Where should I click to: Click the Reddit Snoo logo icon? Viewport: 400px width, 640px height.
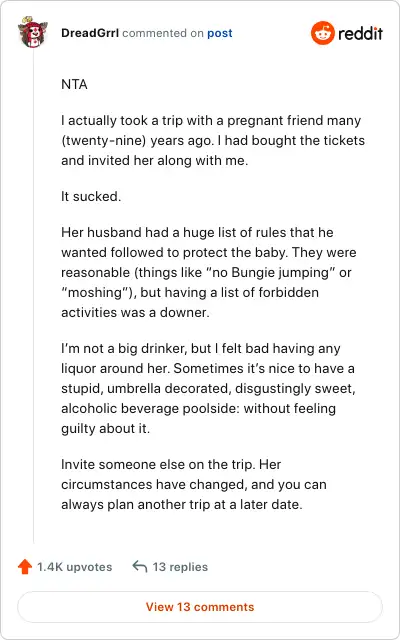point(322,33)
